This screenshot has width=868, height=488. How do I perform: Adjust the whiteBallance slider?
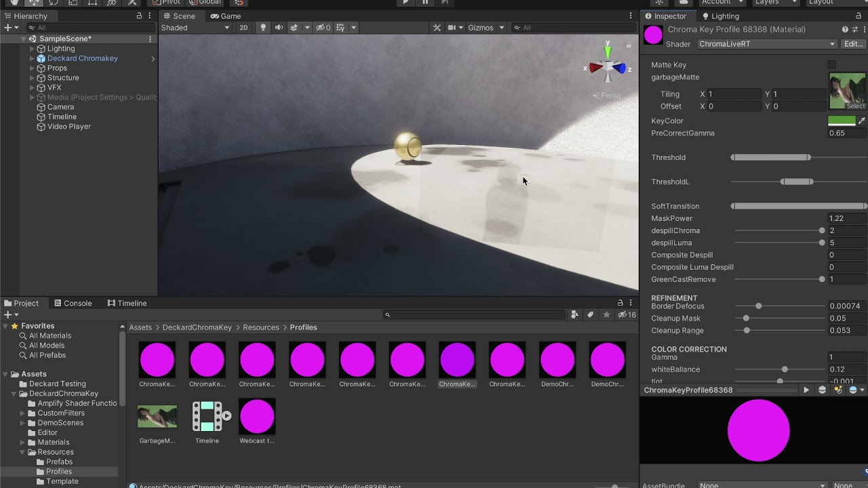point(778,370)
